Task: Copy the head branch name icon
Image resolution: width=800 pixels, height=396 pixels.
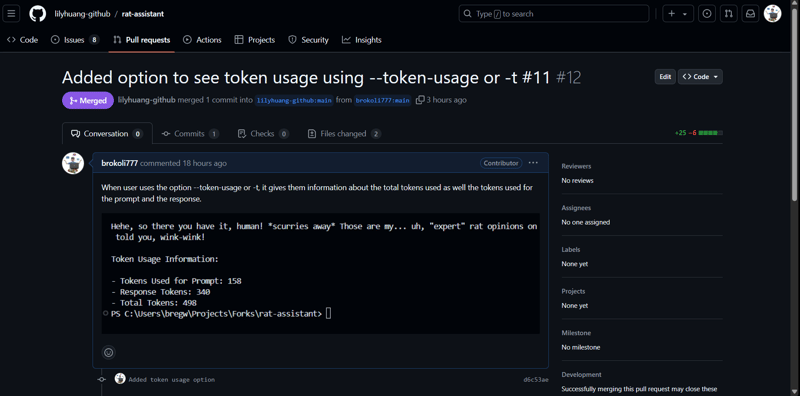Action: click(x=420, y=100)
